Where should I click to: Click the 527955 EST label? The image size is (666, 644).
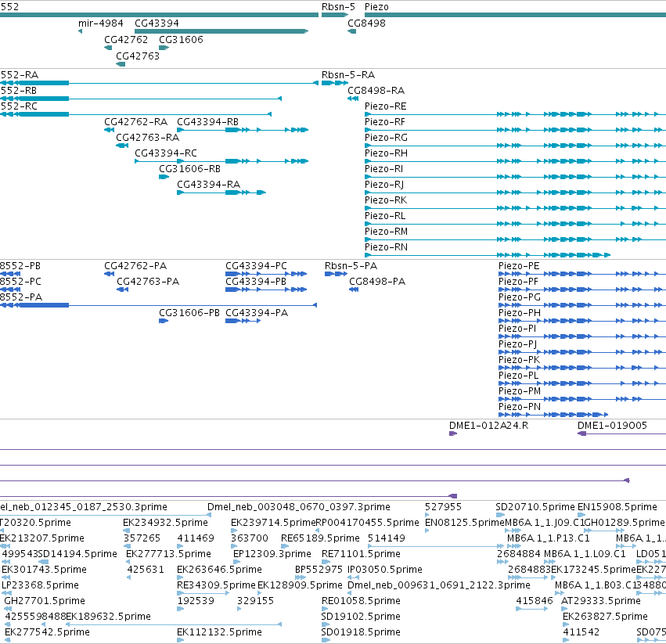click(443, 507)
